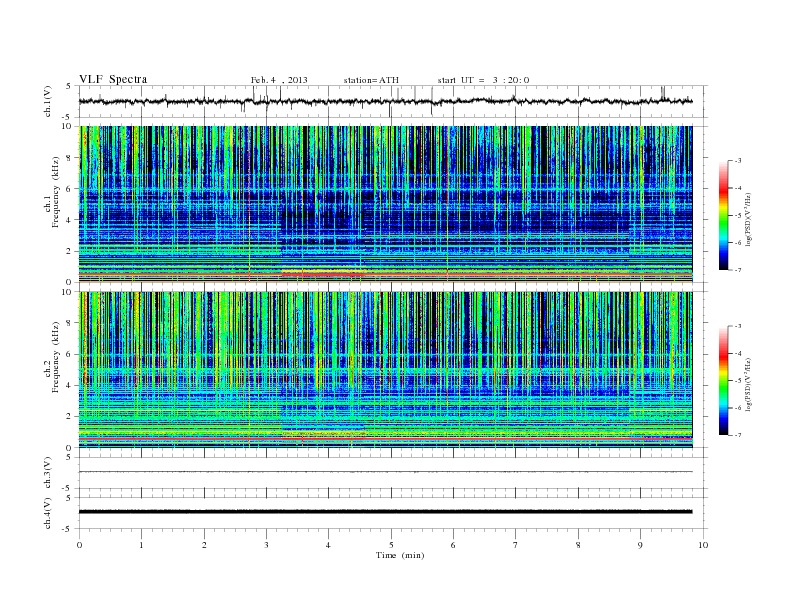Click "-7" on the ch.2 color scale
The width and height of the screenshot is (792, 612).
point(738,435)
